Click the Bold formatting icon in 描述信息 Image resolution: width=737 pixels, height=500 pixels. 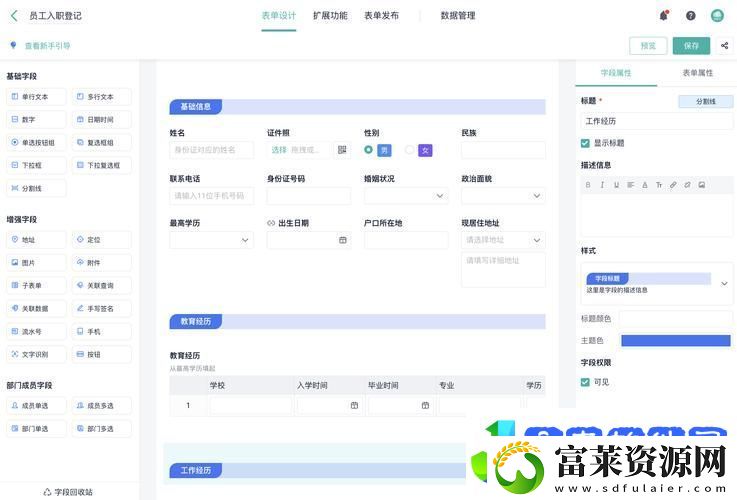(588, 185)
